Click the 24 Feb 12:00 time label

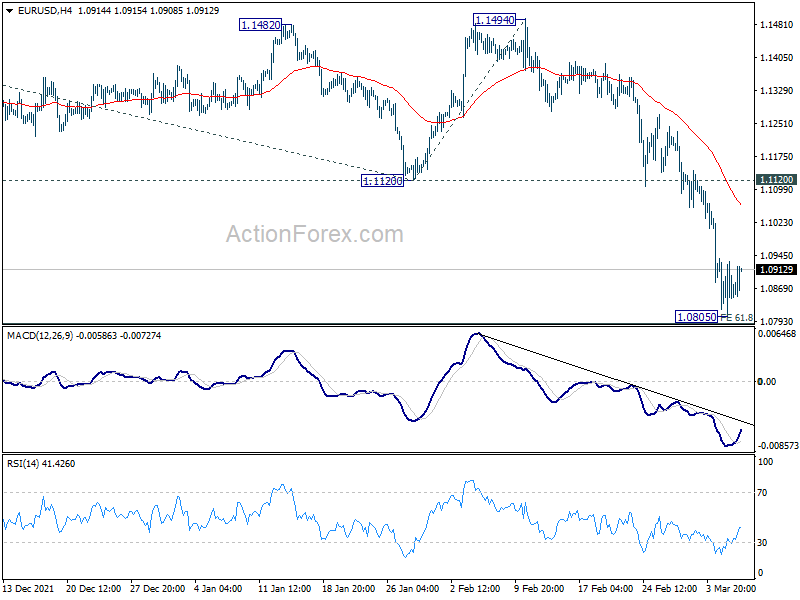tap(669, 589)
